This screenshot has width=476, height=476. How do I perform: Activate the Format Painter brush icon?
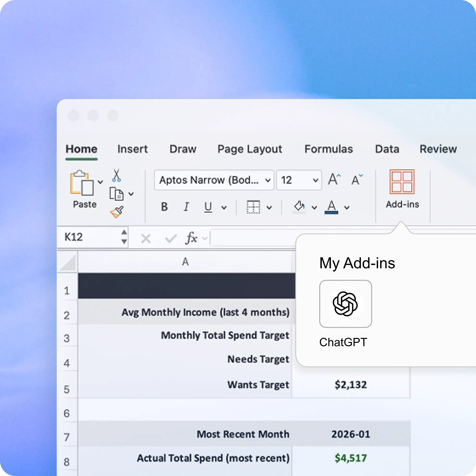click(x=117, y=211)
